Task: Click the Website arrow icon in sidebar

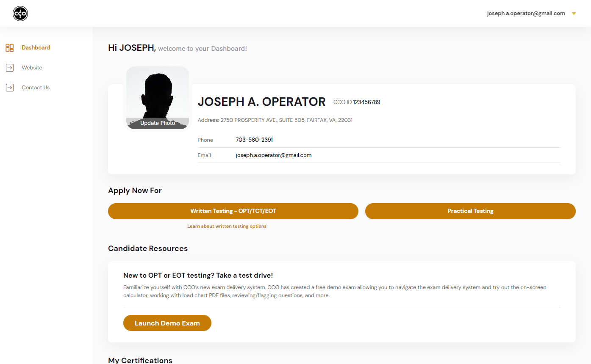Action: 10,68
